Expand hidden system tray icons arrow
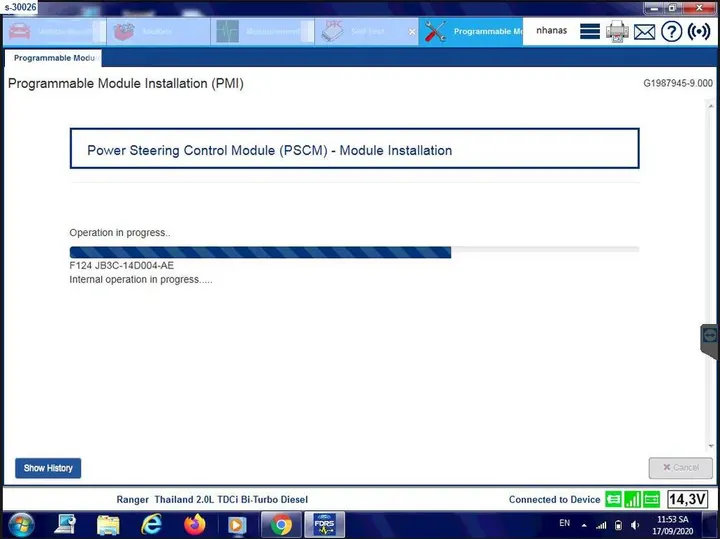Screen dimensions: 720x539 [584, 526]
